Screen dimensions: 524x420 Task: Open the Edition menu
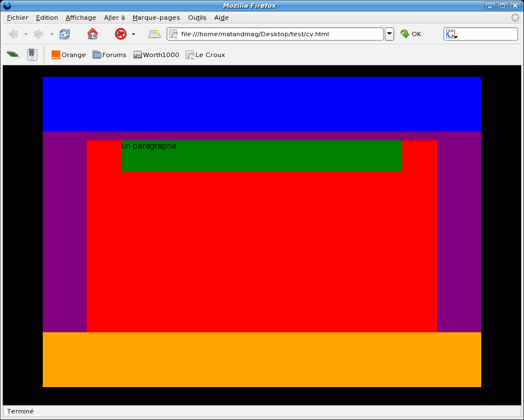47,18
